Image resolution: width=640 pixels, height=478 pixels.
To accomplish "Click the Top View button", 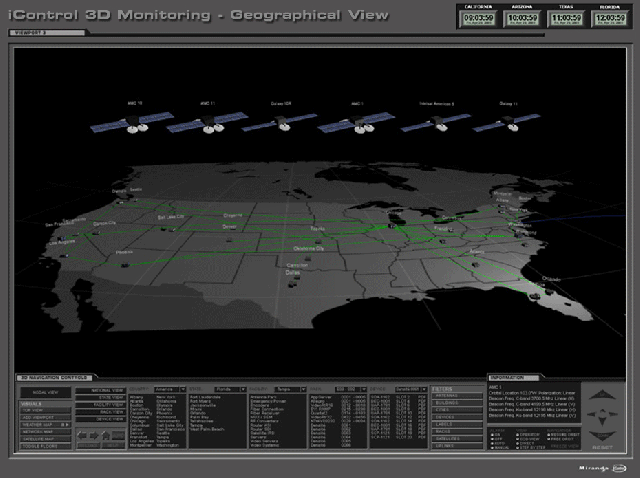I will pos(45,410).
